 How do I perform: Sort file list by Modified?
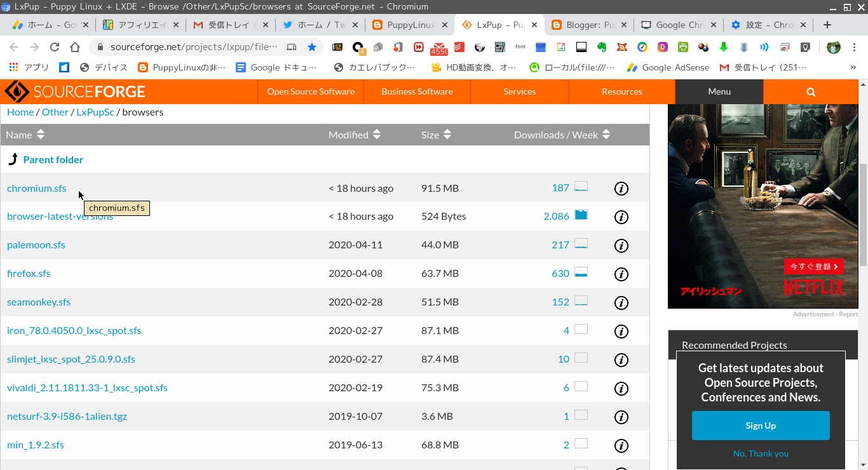pos(355,135)
